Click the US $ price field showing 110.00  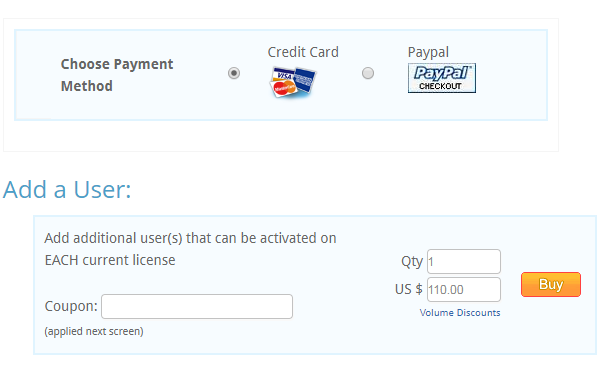pyautogui.click(x=464, y=290)
